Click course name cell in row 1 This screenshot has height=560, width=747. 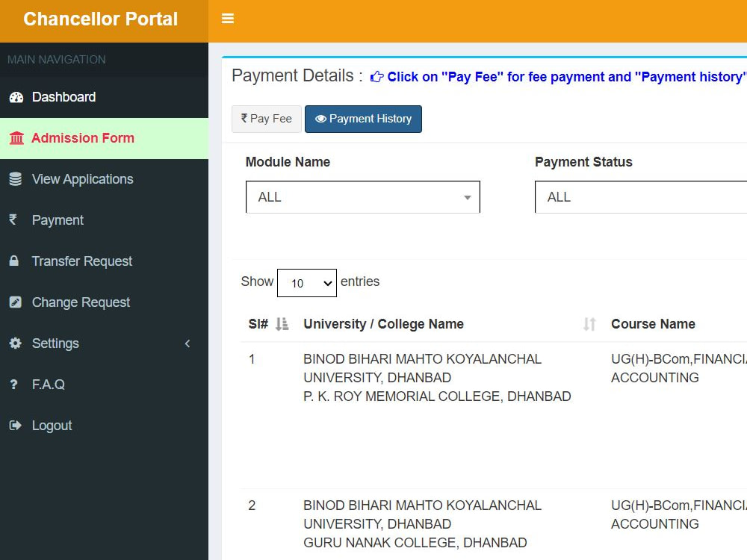coord(678,368)
